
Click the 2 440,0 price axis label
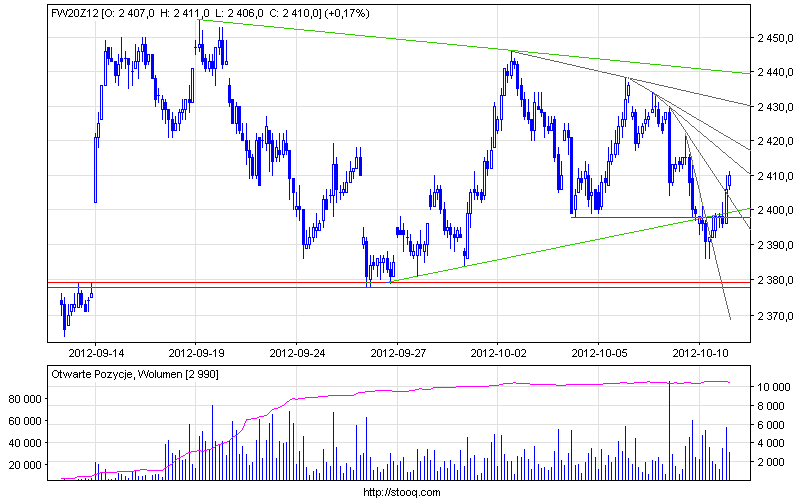pyautogui.click(x=776, y=72)
